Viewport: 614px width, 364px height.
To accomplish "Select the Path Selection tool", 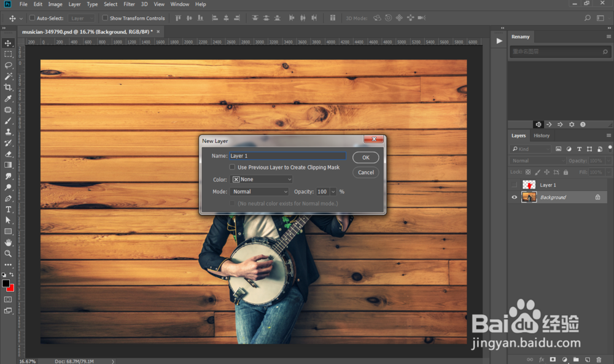I will (8, 220).
